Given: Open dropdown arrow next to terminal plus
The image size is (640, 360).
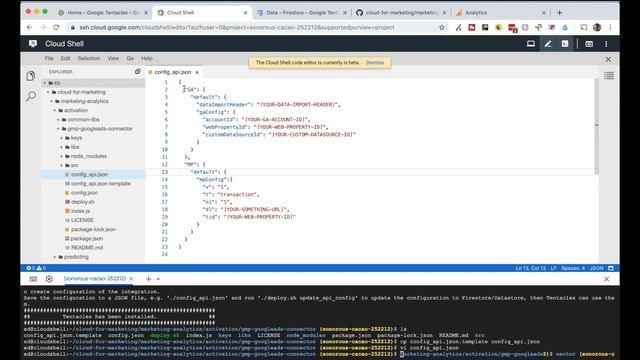Looking at the screenshot, I should [x=158, y=279].
